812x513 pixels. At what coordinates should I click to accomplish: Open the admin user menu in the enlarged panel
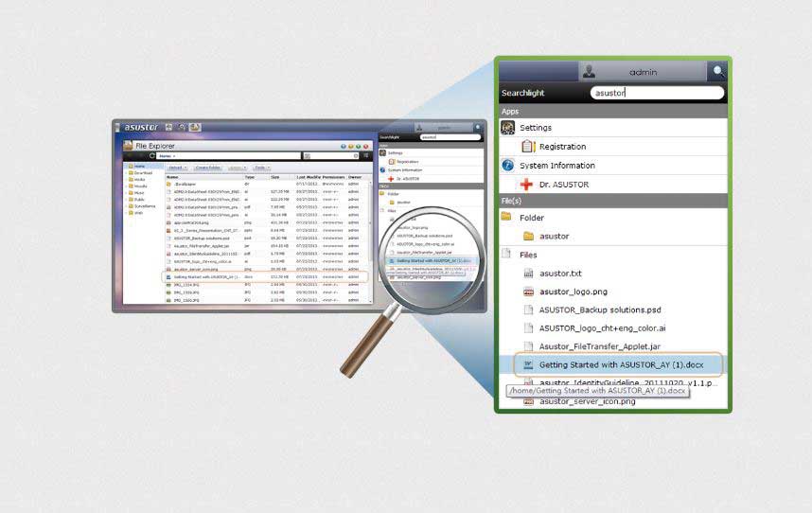click(643, 72)
